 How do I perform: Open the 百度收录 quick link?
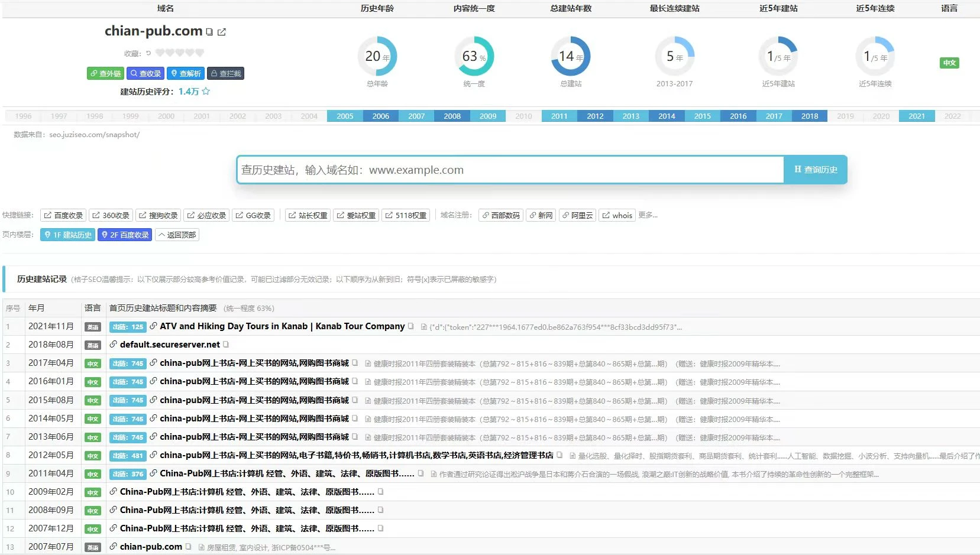click(63, 215)
